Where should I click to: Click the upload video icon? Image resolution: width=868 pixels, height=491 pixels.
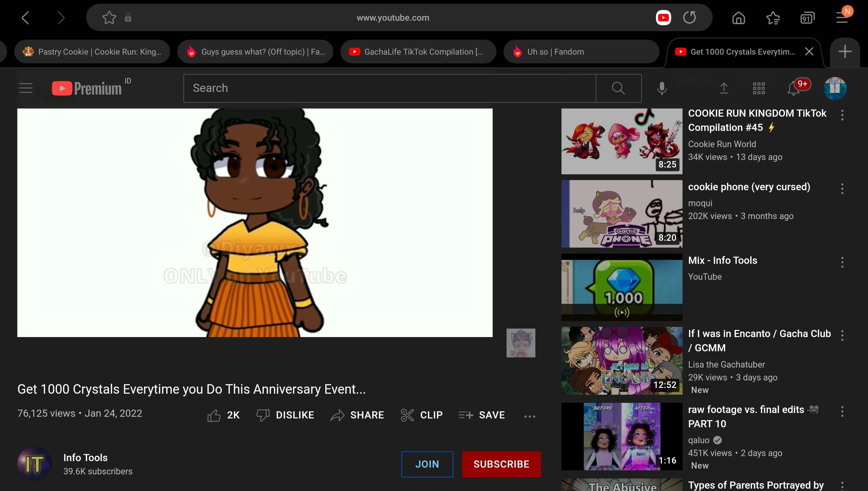point(724,88)
